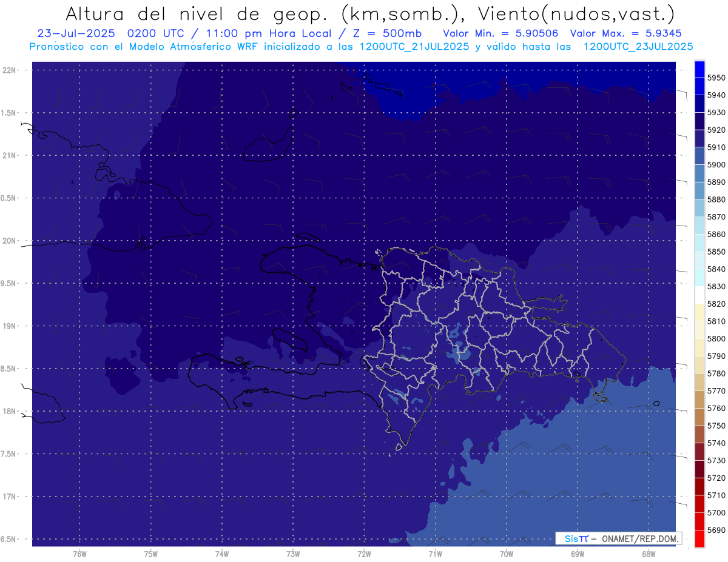The image size is (728, 562).
Task: Click the 20N latitude axis label
Action: (10, 241)
